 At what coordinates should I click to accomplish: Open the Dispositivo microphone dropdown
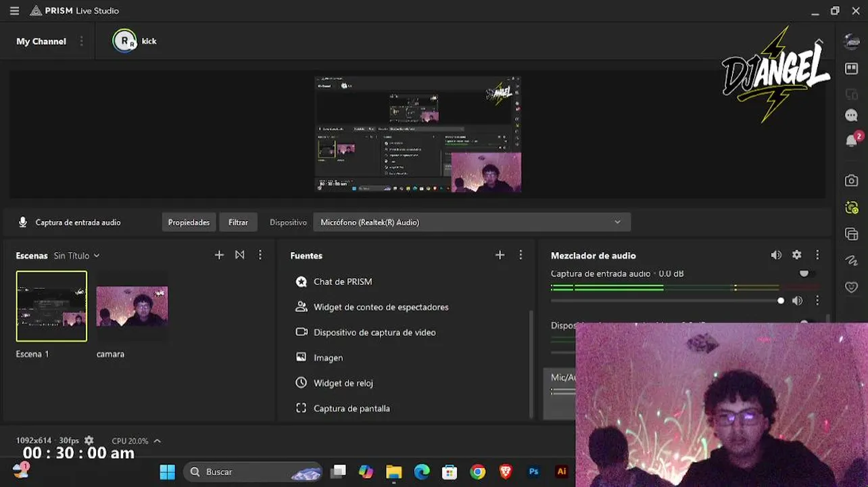[x=472, y=222]
